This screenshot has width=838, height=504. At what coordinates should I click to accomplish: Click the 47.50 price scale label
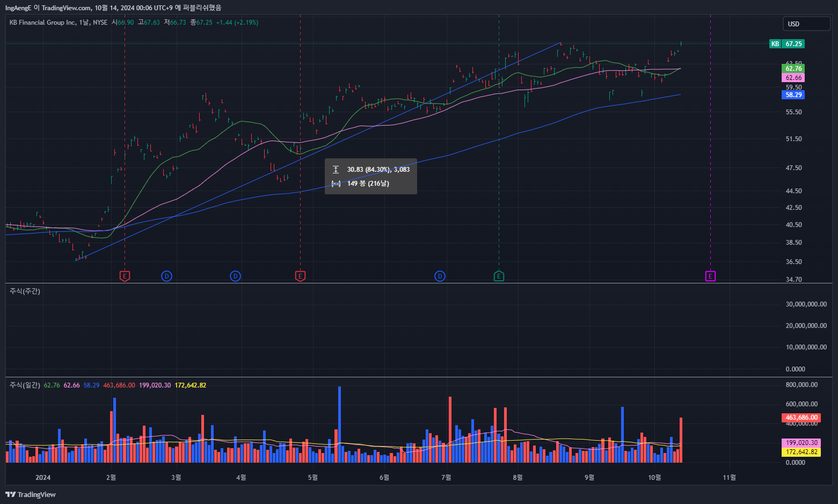coord(794,168)
